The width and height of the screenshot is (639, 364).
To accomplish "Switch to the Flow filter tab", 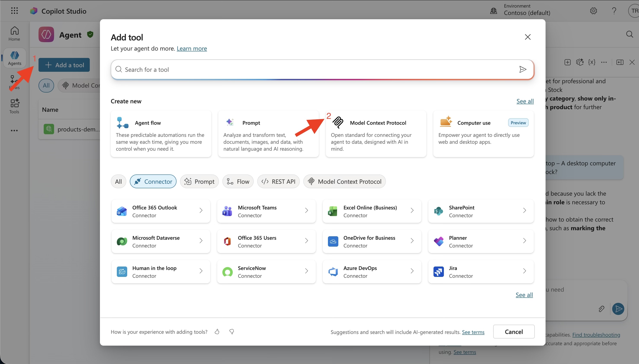I will coord(238,182).
